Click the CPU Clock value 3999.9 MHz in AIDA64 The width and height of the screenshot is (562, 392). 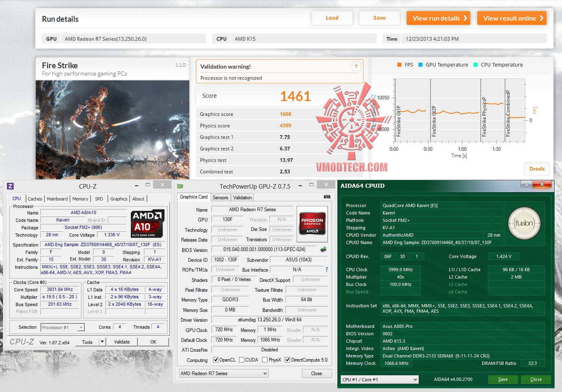[400, 270]
